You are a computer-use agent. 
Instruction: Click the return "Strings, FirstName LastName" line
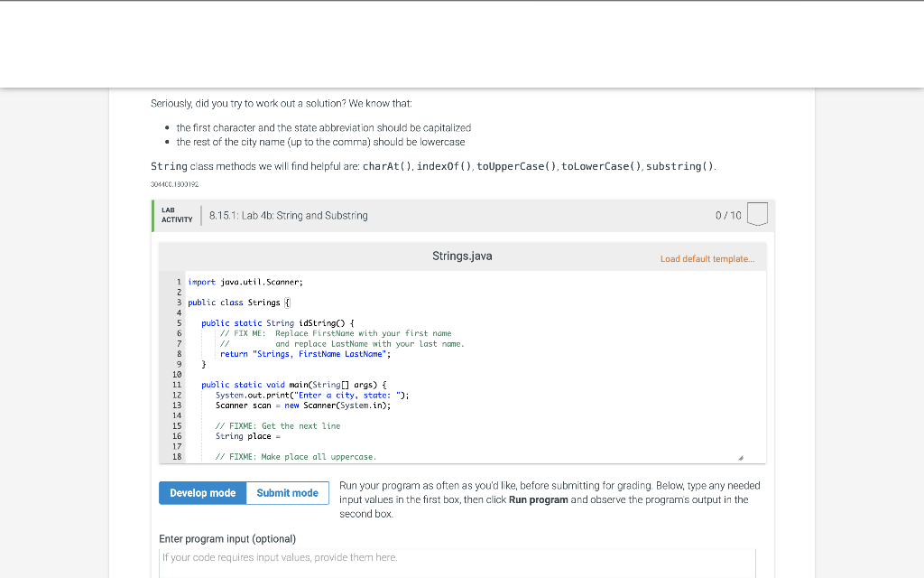pyautogui.click(x=305, y=354)
